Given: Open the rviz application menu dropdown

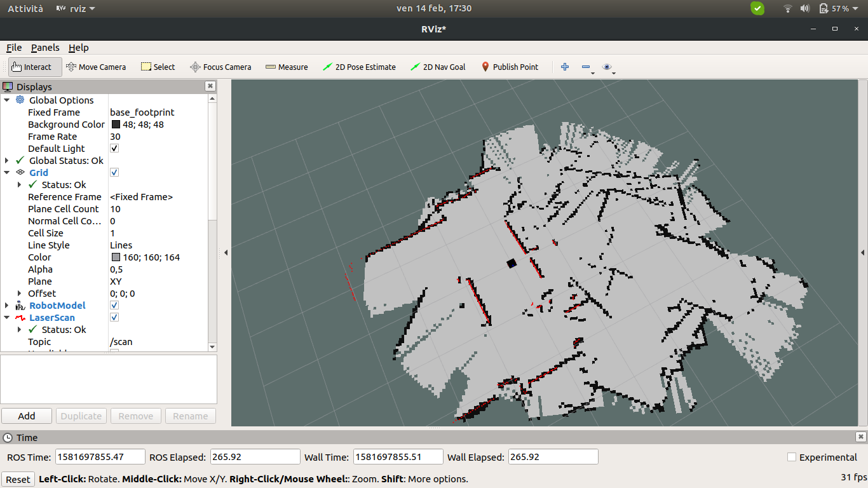Looking at the screenshot, I should tap(76, 8).
